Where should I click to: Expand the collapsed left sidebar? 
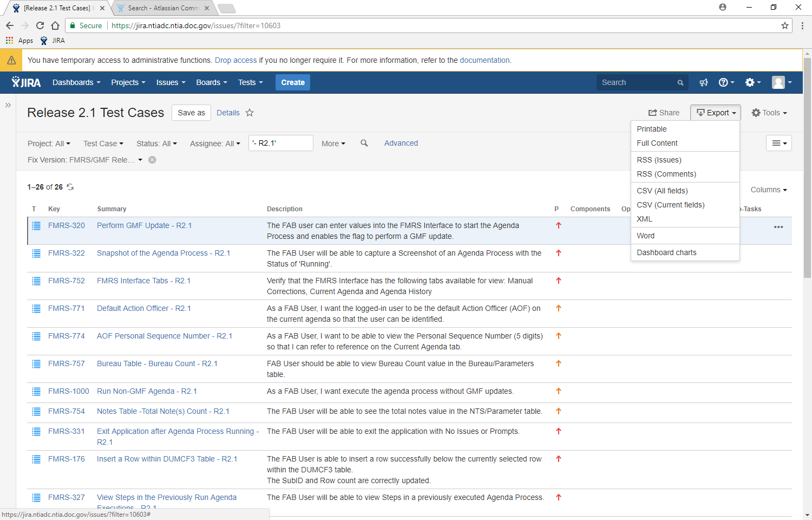[8, 105]
